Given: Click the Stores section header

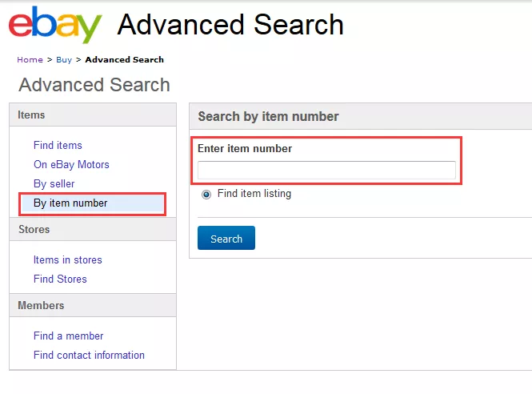Looking at the screenshot, I should point(34,230).
